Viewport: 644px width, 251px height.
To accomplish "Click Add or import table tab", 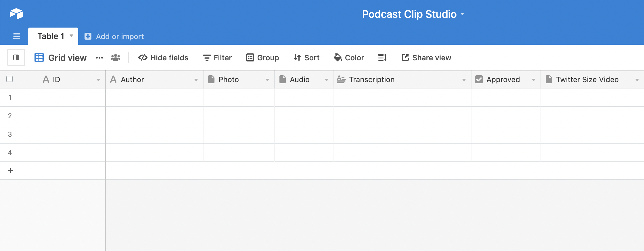I will [x=114, y=36].
